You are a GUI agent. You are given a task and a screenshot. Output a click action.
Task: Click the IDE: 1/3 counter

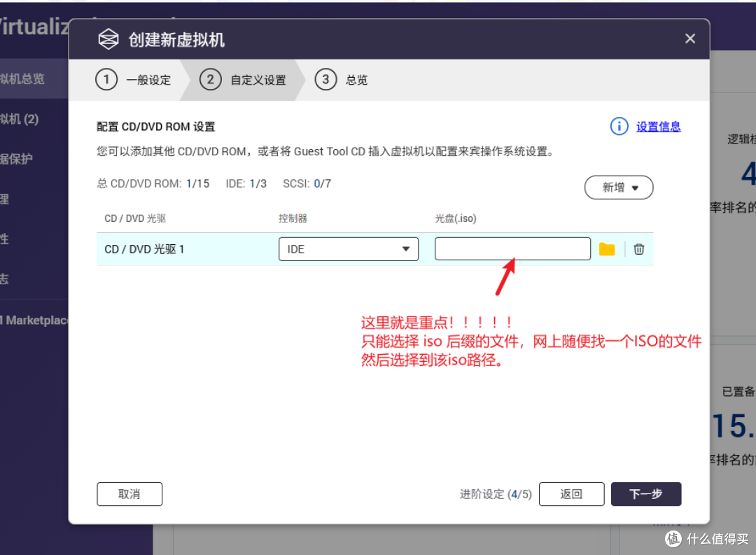[x=246, y=183]
